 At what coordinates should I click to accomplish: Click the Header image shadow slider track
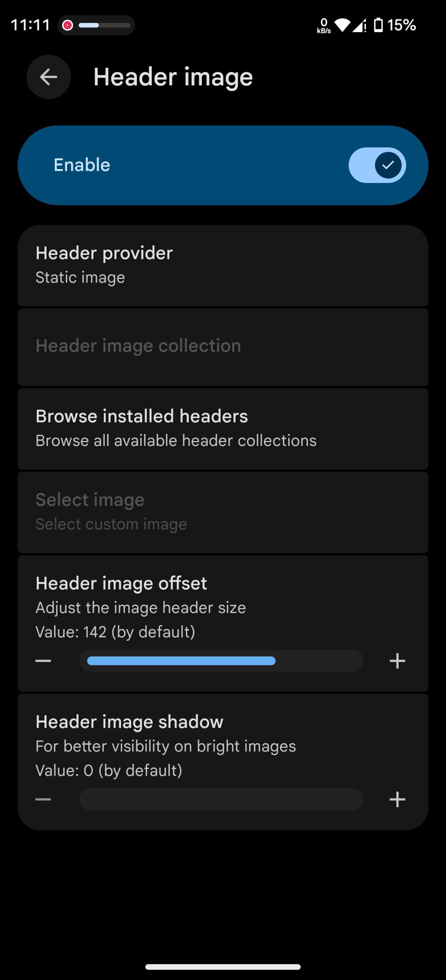pyautogui.click(x=221, y=799)
